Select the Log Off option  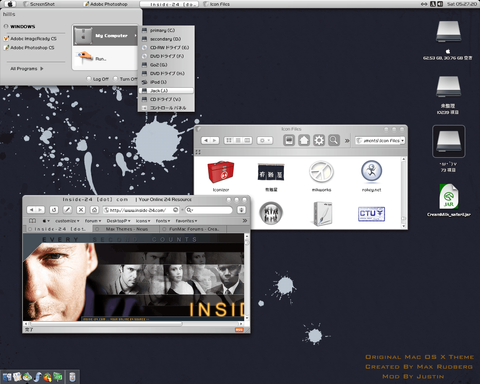(x=98, y=79)
